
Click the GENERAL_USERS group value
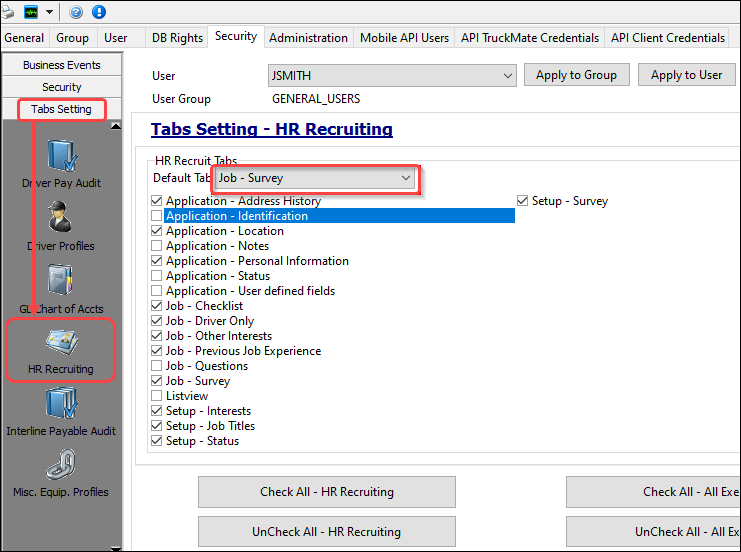pos(316,99)
